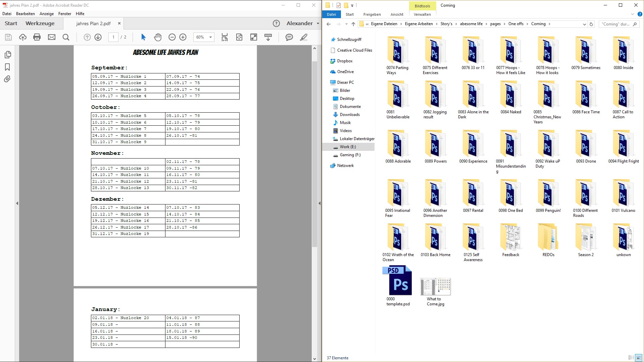The height and width of the screenshot is (362, 644).
Task: Refresh the Coming folder view
Action: pyautogui.click(x=591, y=24)
